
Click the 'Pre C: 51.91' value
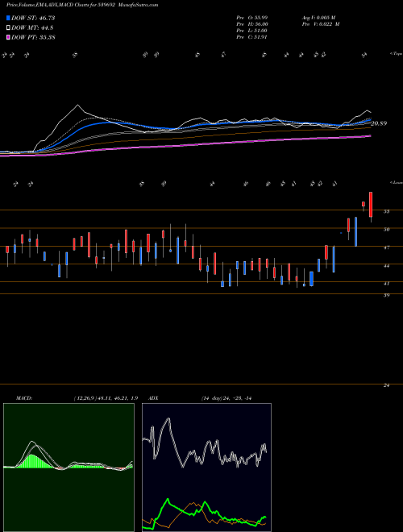click(x=252, y=37)
